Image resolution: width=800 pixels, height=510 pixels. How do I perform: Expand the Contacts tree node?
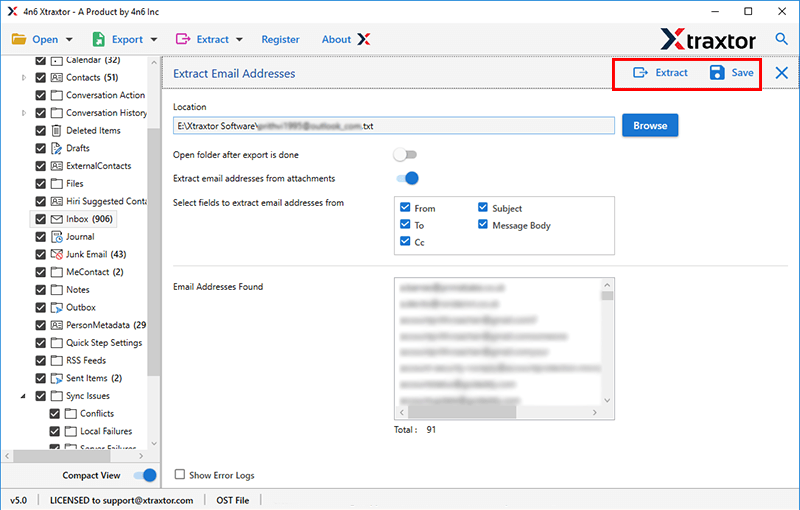coord(23,78)
